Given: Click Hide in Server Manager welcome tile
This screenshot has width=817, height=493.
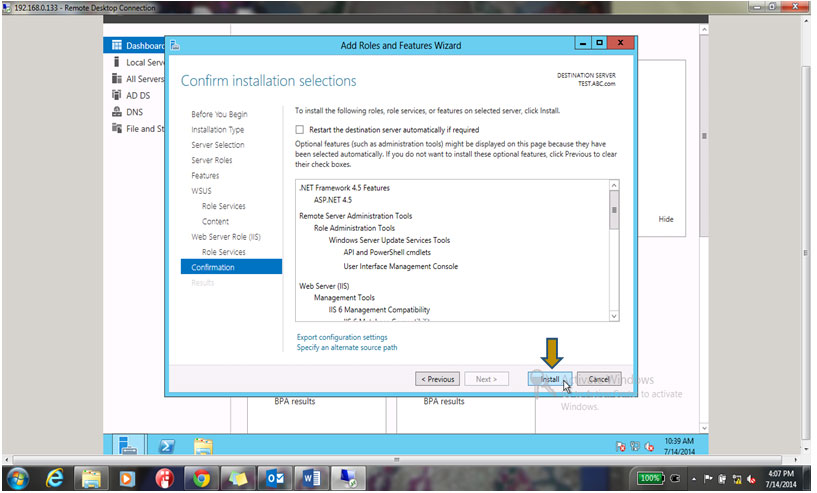Looking at the screenshot, I should [x=666, y=219].
